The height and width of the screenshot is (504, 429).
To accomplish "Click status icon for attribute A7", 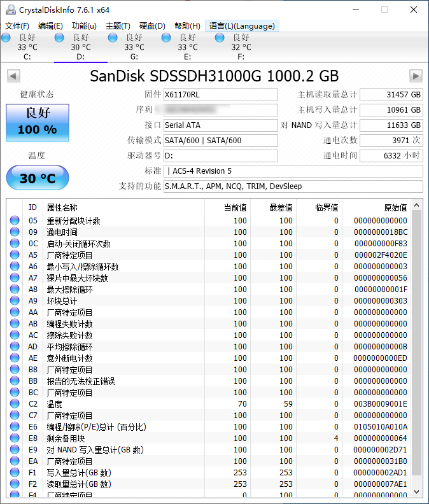I will pyautogui.click(x=15, y=277).
